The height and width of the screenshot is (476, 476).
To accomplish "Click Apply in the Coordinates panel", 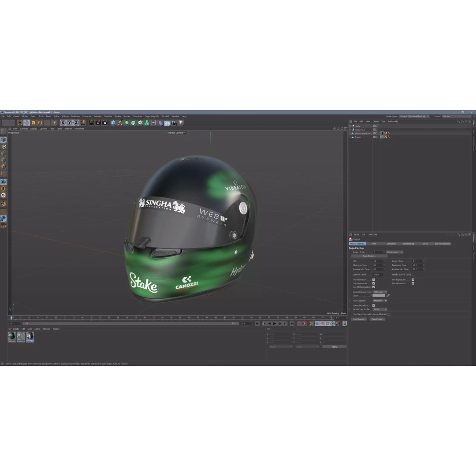I will (334, 347).
